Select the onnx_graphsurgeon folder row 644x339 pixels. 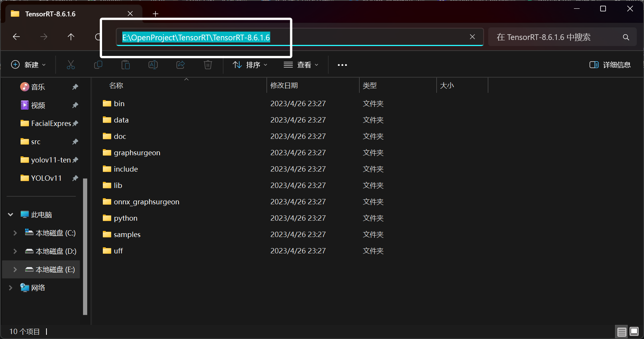pos(295,202)
